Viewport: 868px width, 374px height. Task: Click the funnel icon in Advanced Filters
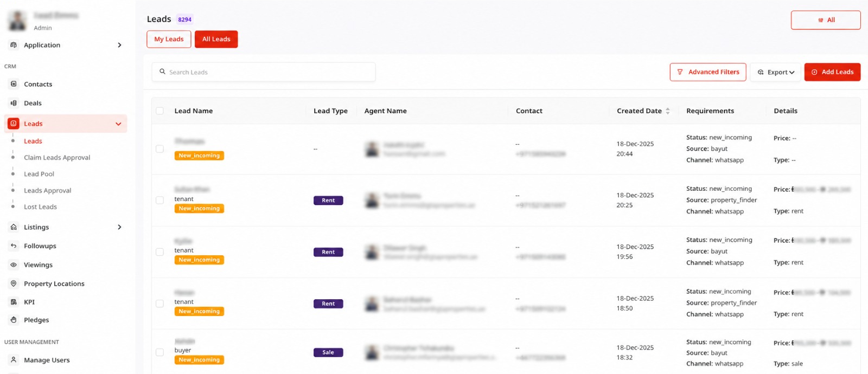(x=680, y=72)
